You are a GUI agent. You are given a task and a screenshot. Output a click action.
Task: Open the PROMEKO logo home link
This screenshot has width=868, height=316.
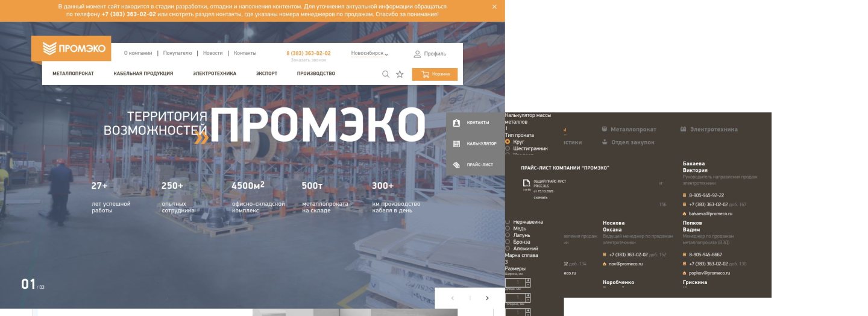(72, 48)
